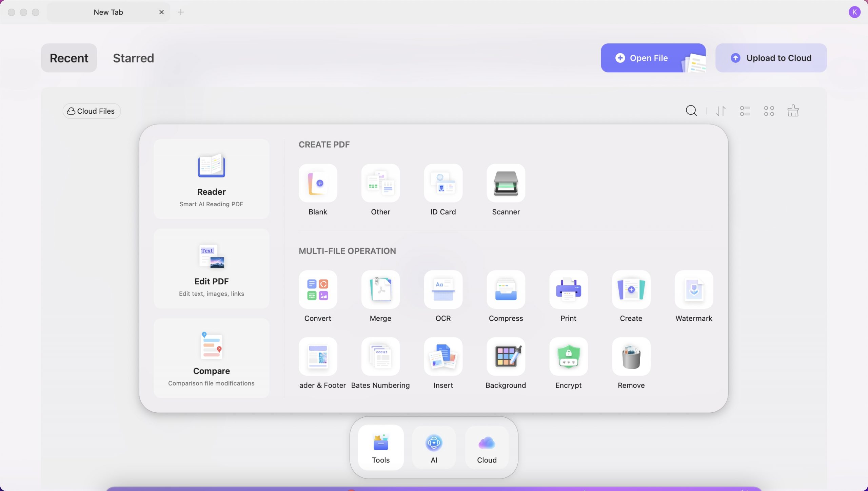The height and width of the screenshot is (491, 868).
Task: Click the Create multi-file tool
Action: click(631, 289)
